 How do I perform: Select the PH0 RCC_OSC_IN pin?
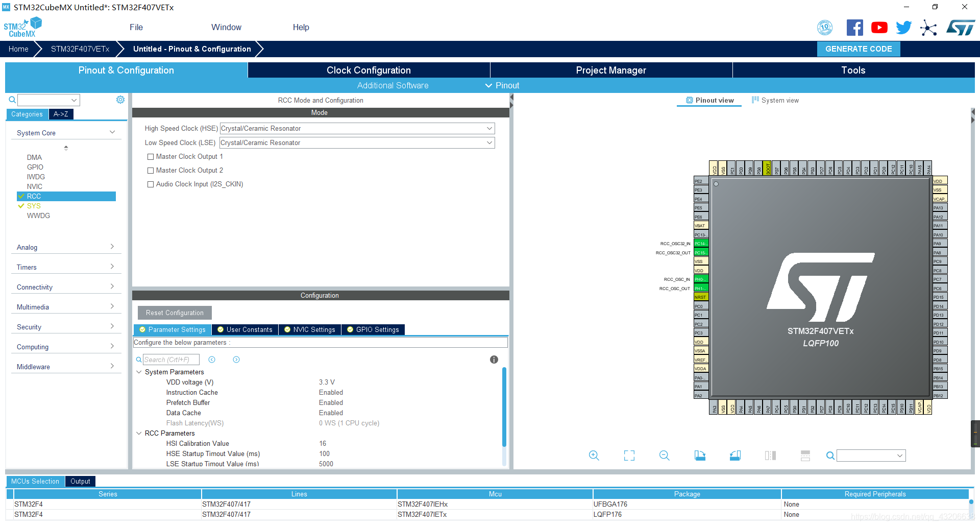701,279
